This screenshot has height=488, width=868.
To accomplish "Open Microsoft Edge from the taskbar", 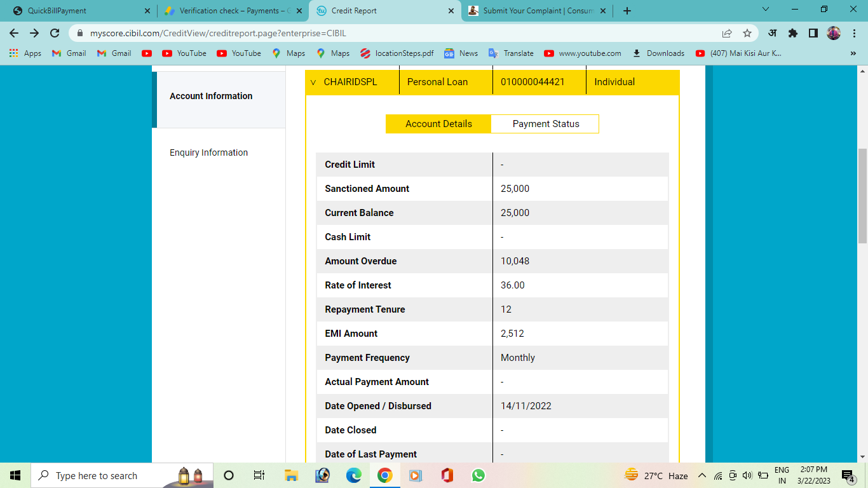I will [353, 475].
